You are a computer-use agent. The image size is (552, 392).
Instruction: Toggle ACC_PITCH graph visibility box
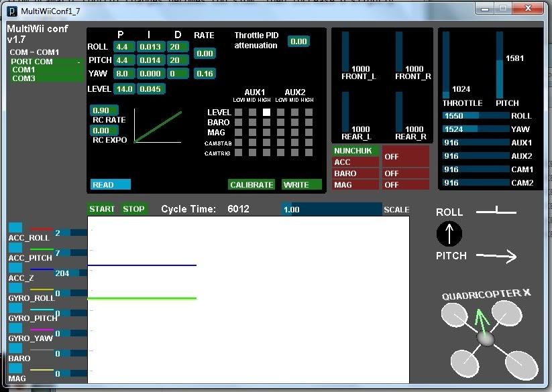point(15,247)
